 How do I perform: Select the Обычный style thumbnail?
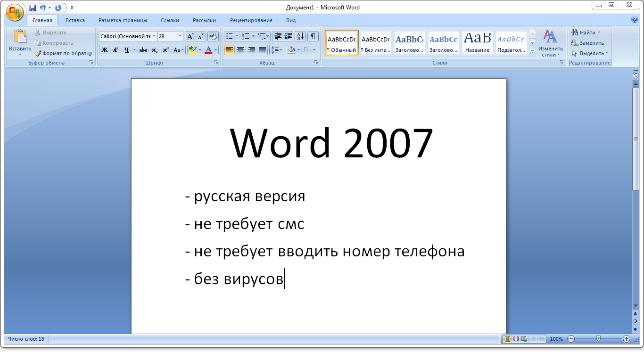pyautogui.click(x=341, y=42)
